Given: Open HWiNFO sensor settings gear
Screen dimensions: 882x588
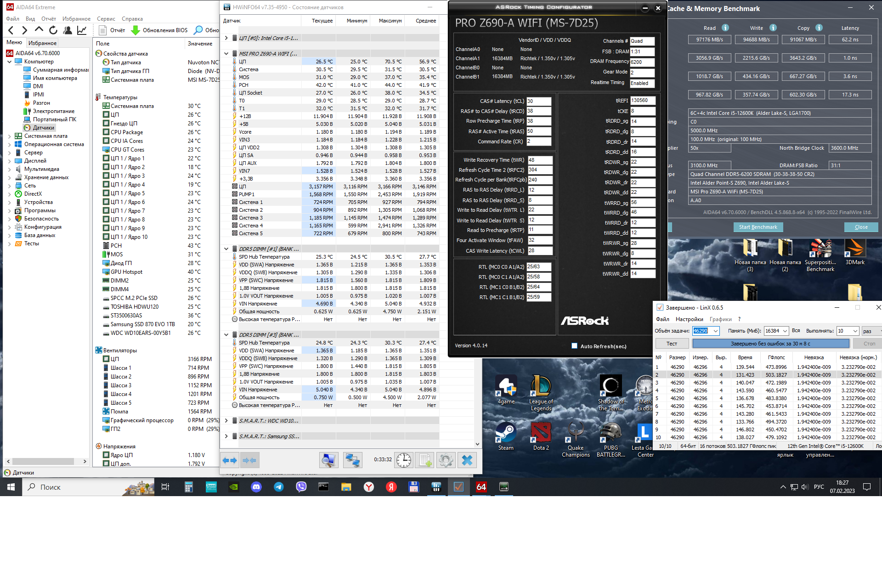Looking at the screenshot, I should [x=445, y=460].
